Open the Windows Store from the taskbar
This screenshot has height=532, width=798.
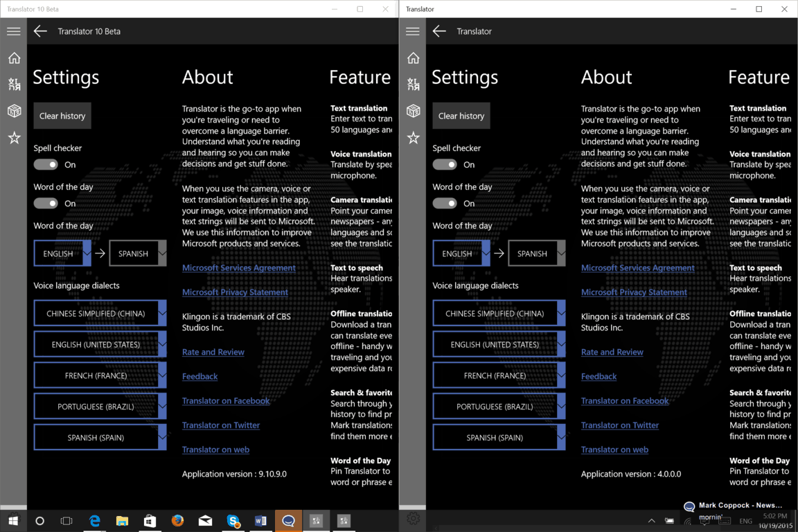(x=150, y=521)
